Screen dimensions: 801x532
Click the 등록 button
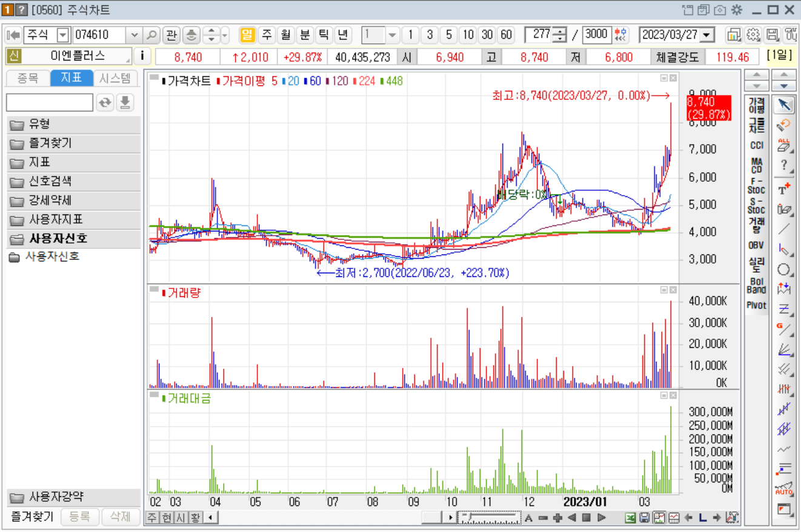79,517
